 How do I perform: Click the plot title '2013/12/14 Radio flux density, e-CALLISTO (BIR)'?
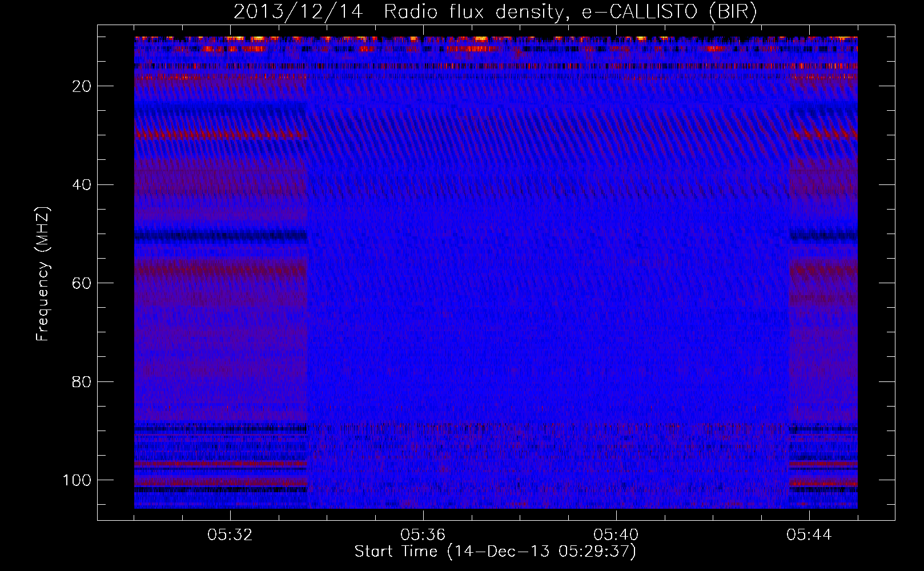495,12
